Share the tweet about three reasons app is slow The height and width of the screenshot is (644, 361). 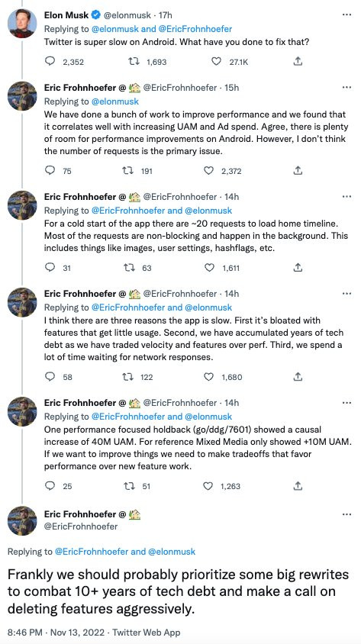pos(298,376)
